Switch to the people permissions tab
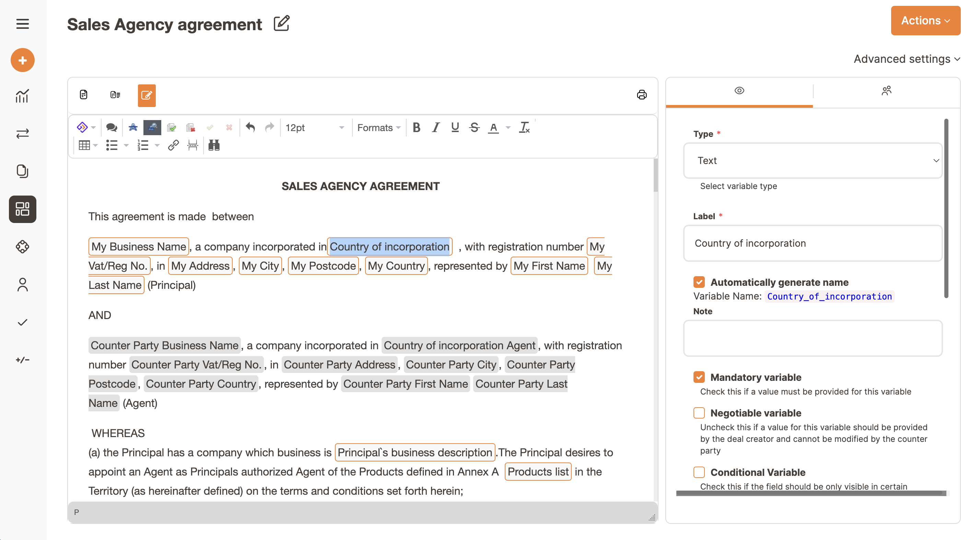980x540 pixels. pos(886,91)
